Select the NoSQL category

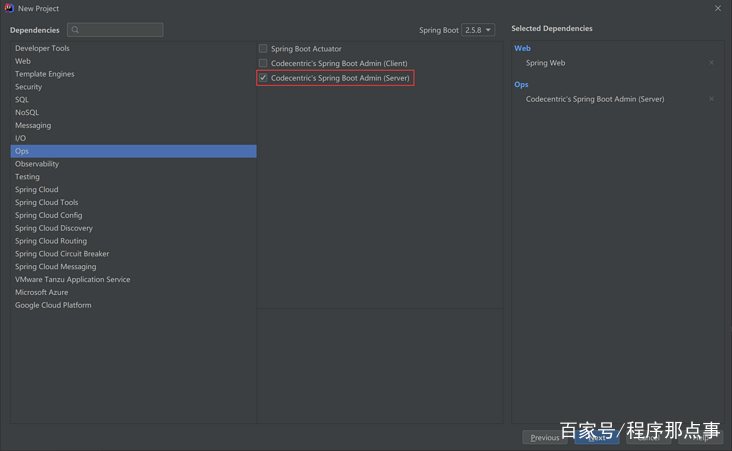pyautogui.click(x=134, y=113)
